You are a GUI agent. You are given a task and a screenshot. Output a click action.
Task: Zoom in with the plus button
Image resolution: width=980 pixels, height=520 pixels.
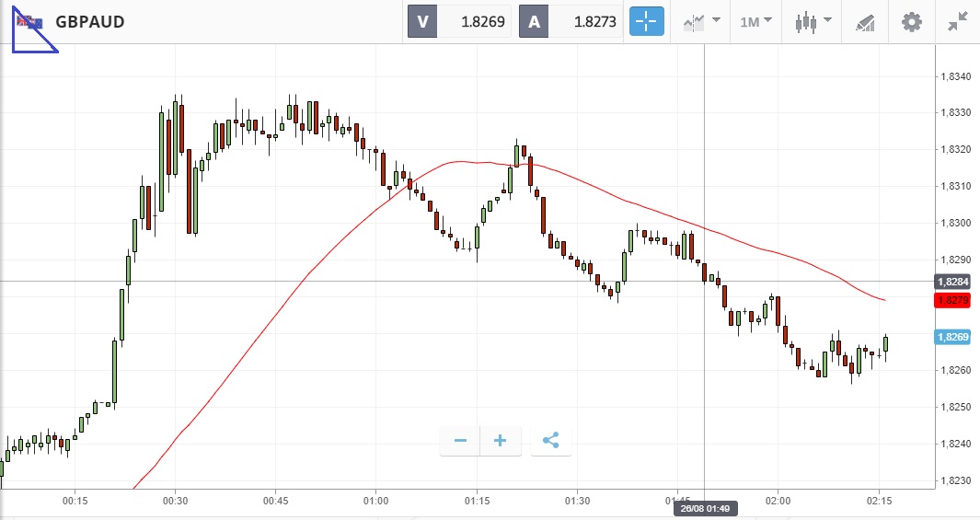501,441
